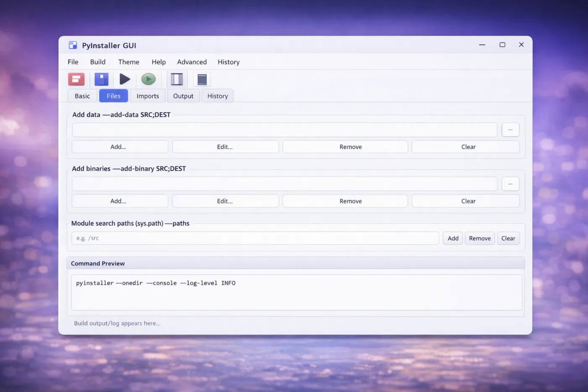Click Add next to module search paths
588x392 pixels.
point(452,238)
